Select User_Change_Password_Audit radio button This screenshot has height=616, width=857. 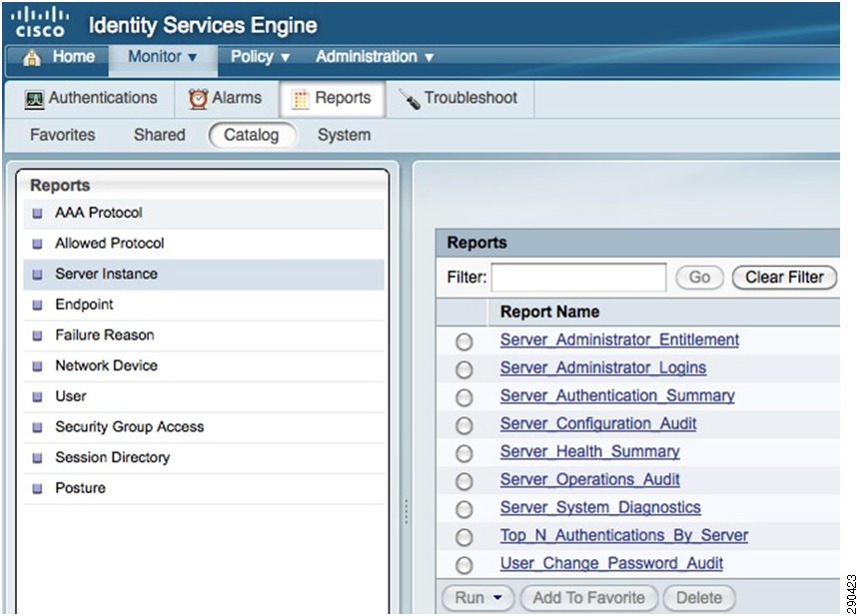click(464, 565)
